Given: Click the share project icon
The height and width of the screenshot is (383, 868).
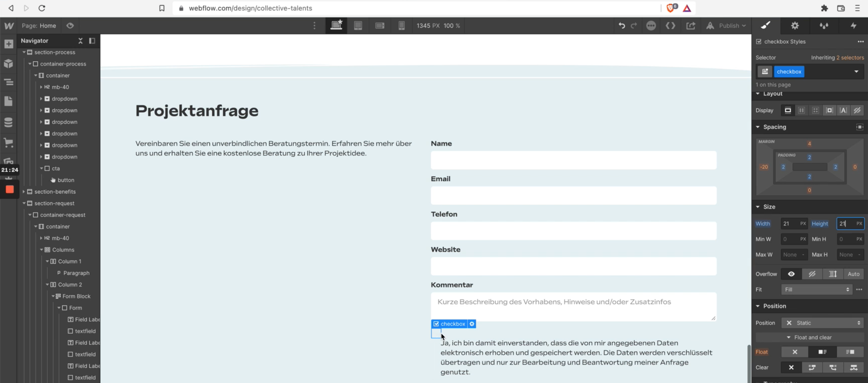Looking at the screenshot, I should (x=691, y=26).
